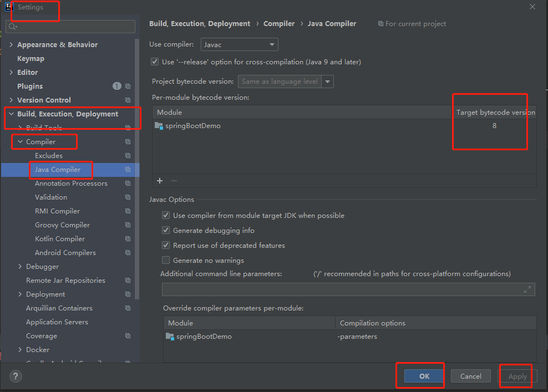Click the -parameters compilation options cell
Screen dimensions: 548x392
357,337
